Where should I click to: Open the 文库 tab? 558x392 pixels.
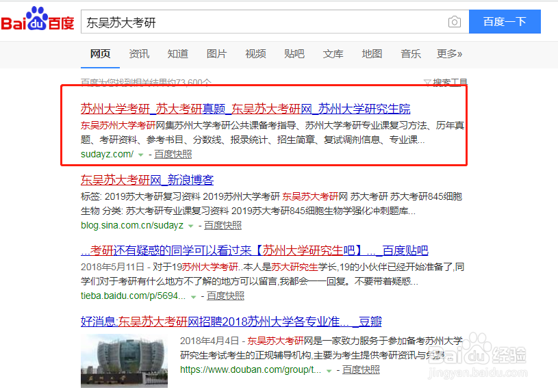click(333, 54)
